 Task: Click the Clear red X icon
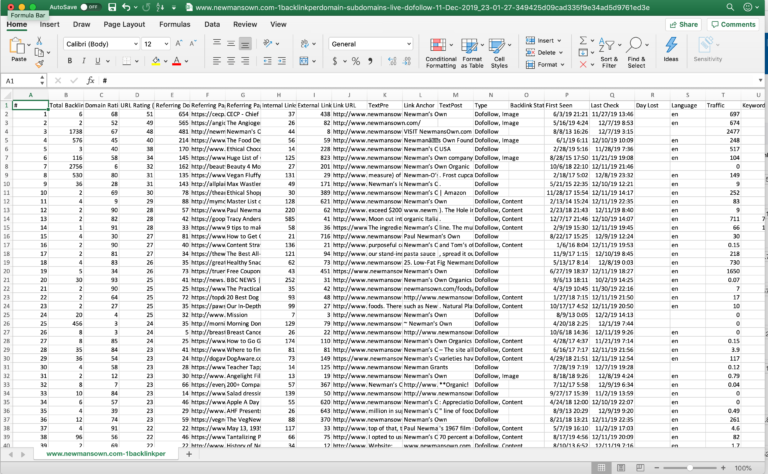click(583, 65)
